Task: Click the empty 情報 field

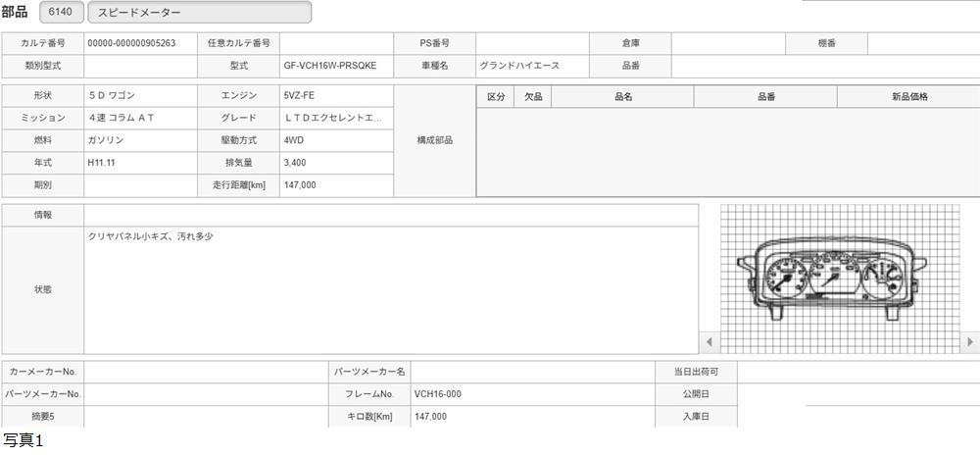Action: pos(390,215)
